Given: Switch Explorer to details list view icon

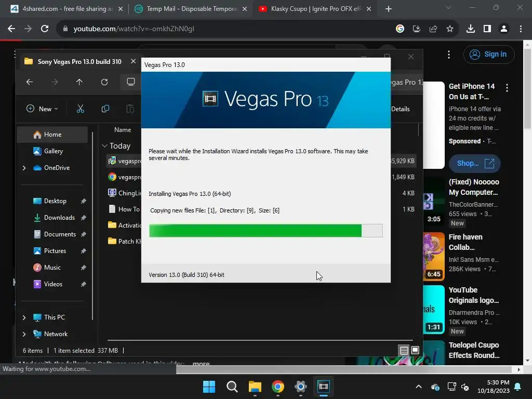Looking at the screenshot, I should coord(404,350).
